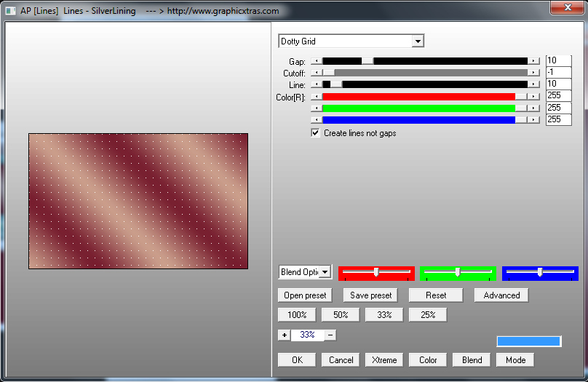Click the Open preset button
Image resolution: width=588 pixels, height=382 pixels.
(x=305, y=295)
